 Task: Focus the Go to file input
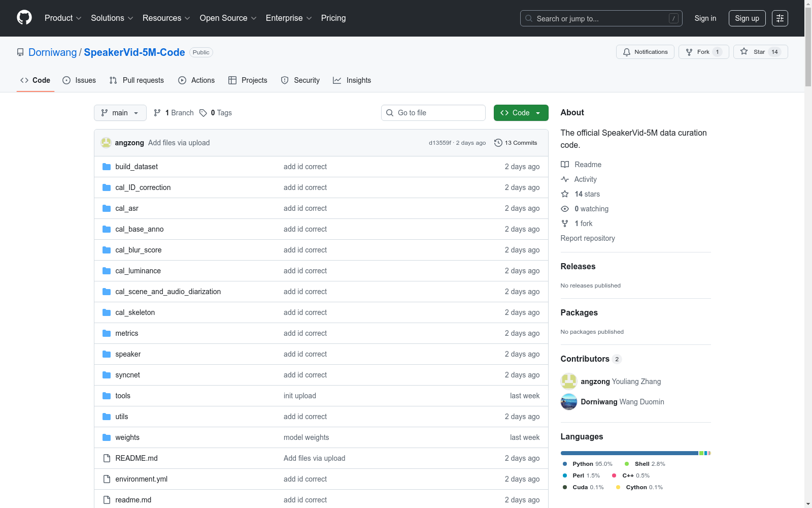pos(433,113)
